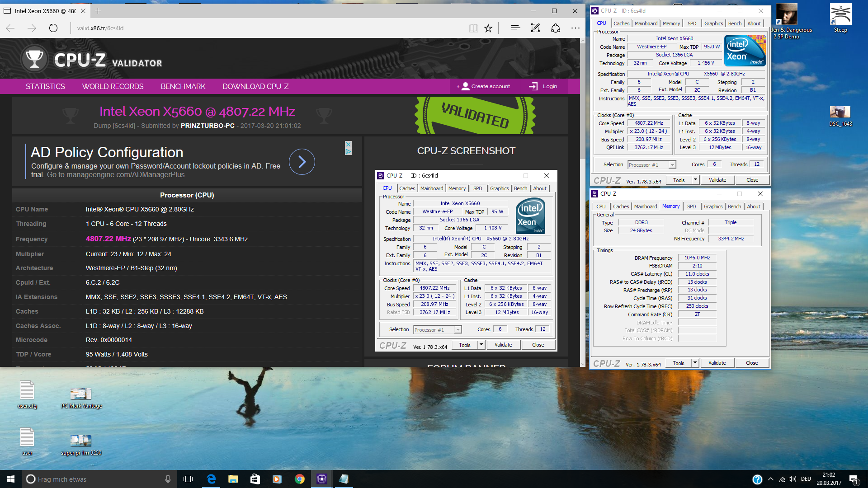868x488 pixels.
Task: Click Validate in Memory CPU-Z window
Action: pos(717,363)
